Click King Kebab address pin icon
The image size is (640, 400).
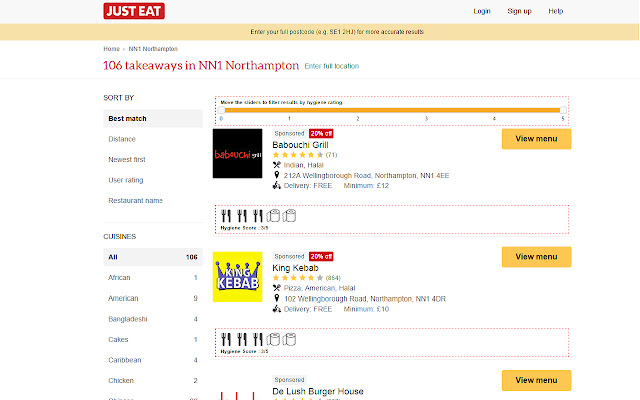click(277, 298)
